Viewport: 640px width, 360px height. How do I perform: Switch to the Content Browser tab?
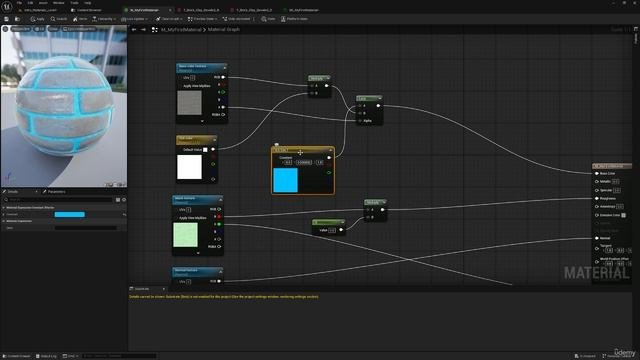click(86, 10)
